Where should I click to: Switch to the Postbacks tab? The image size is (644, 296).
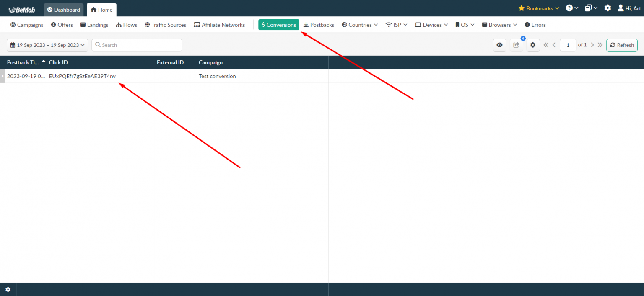click(x=319, y=25)
